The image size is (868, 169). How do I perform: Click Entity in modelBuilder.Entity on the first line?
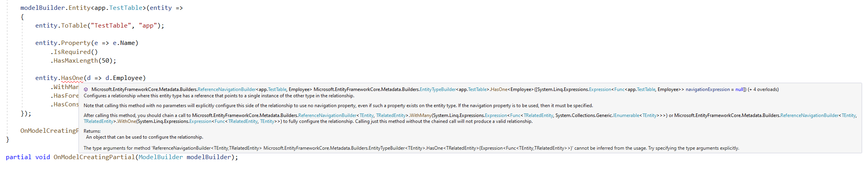click(x=79, y=8)
